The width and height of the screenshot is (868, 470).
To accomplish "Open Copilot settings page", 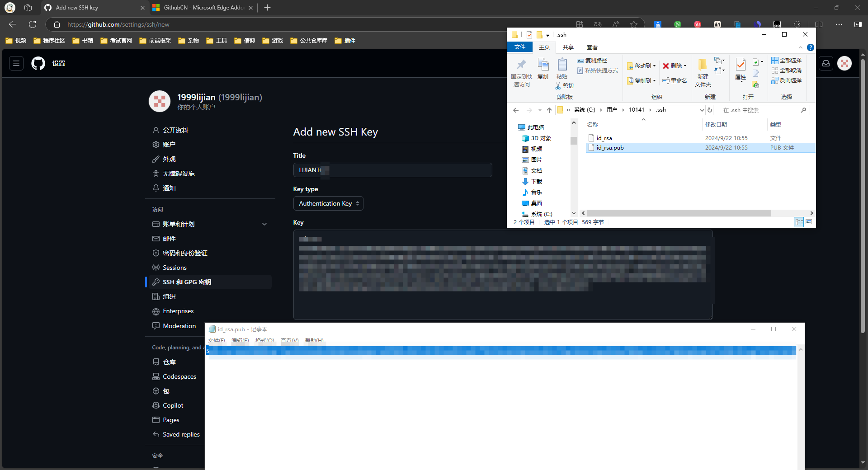I will [x=173, y=405].
